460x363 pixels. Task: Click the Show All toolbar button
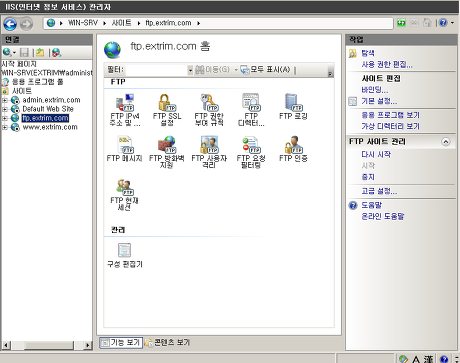point(266,70)
